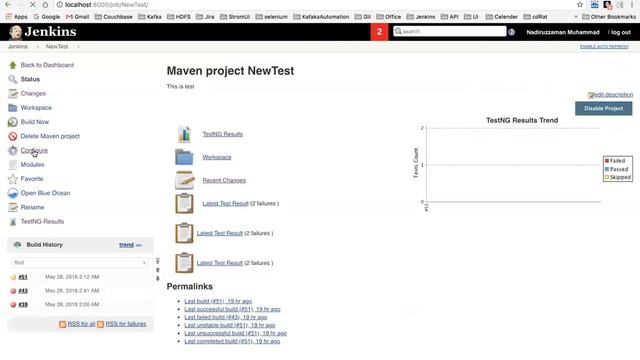Open Workspace in the sidebar
The width and height of the screenshot is (640, 360).
click(36, 108)
